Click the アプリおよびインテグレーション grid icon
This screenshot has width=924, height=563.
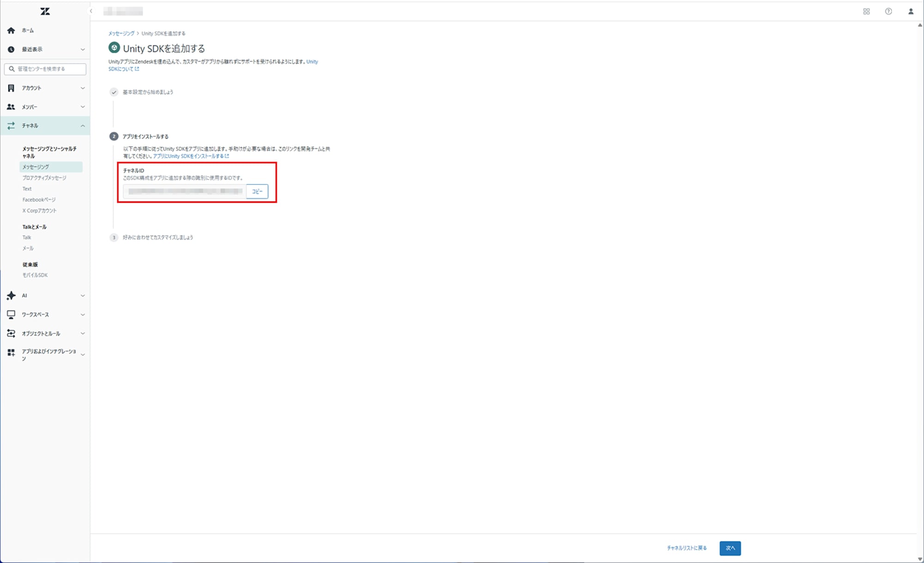point(11,353)
